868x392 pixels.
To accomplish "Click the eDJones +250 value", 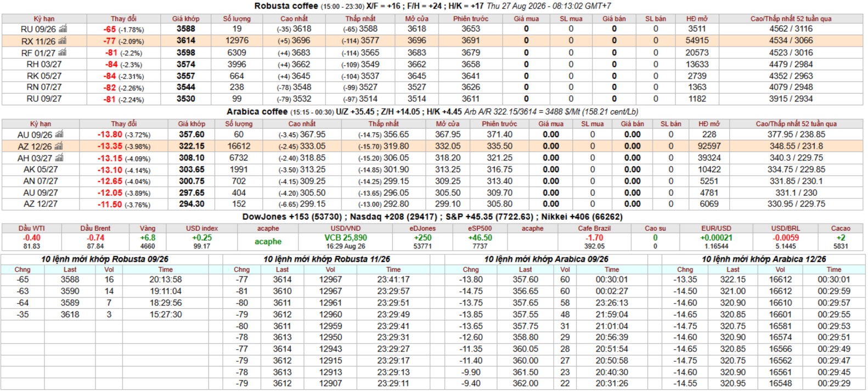I will pos(422,238).
